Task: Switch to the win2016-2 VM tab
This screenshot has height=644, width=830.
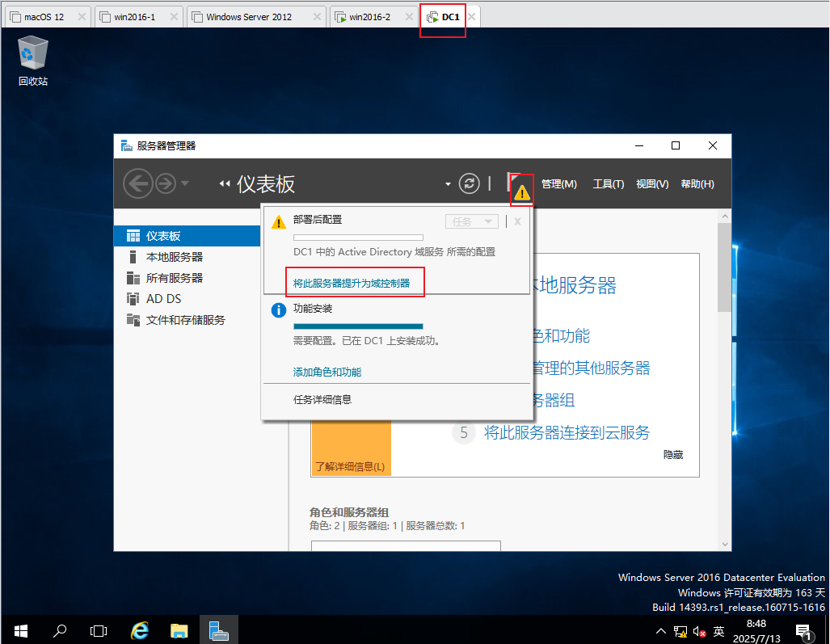Action: pyautogui.click(x=370, y=17)
